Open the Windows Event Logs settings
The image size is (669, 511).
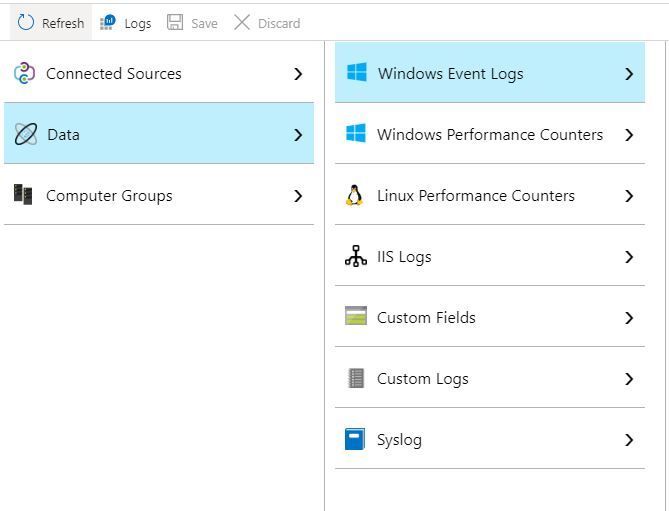coord(450,73)
